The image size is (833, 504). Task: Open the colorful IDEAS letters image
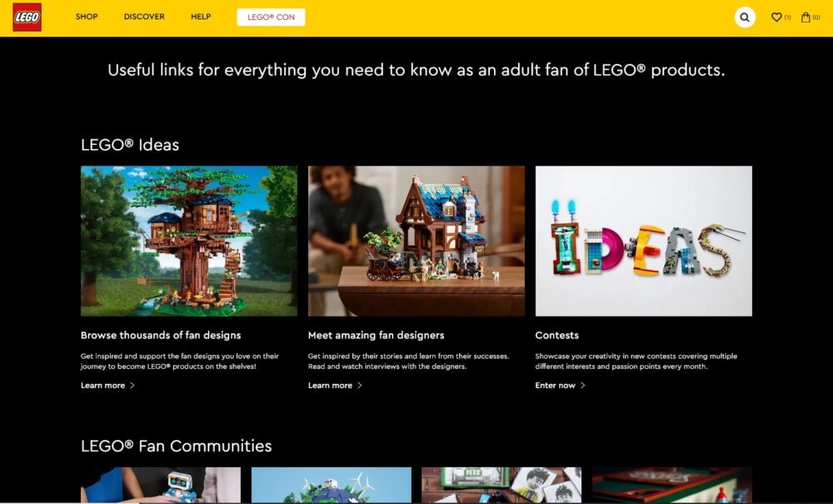(x=643, y=241)
